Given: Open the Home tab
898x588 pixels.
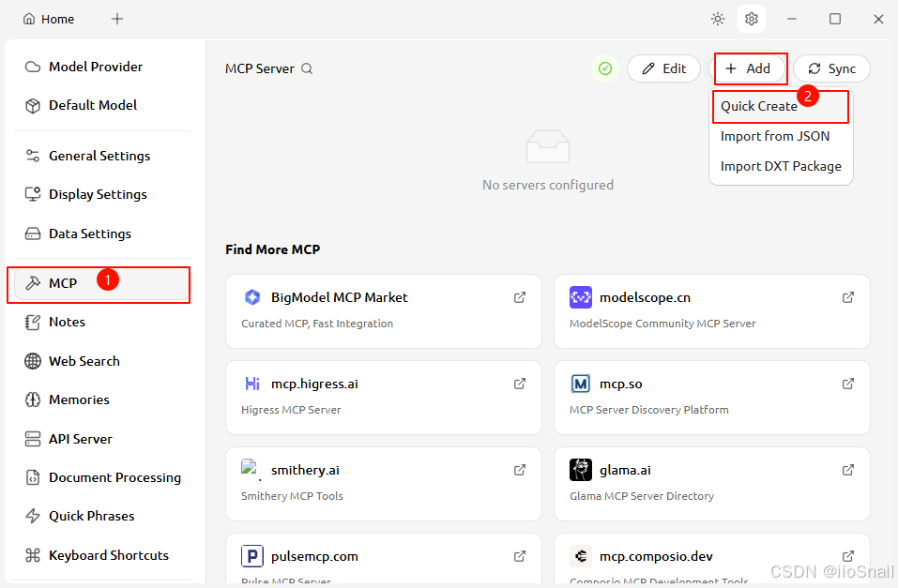Looking at the screenshot, I should pyautogui.click(x=49, y=19).
